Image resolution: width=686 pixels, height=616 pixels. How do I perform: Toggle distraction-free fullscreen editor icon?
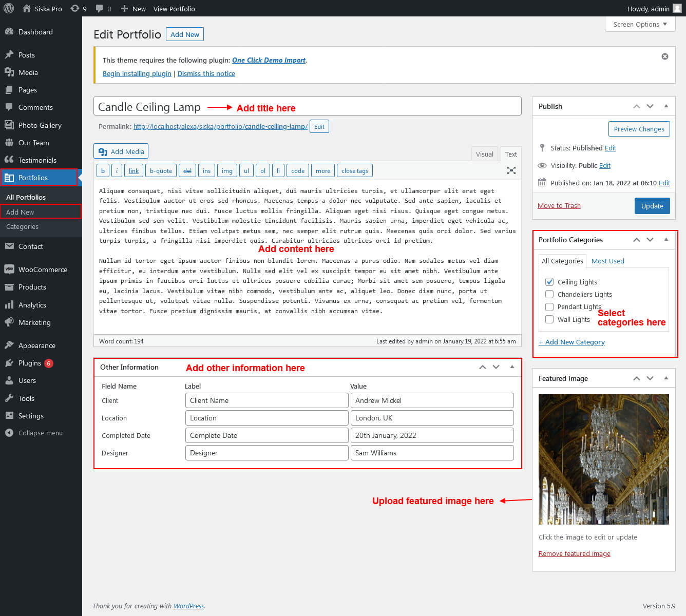[x=511, y=170]
